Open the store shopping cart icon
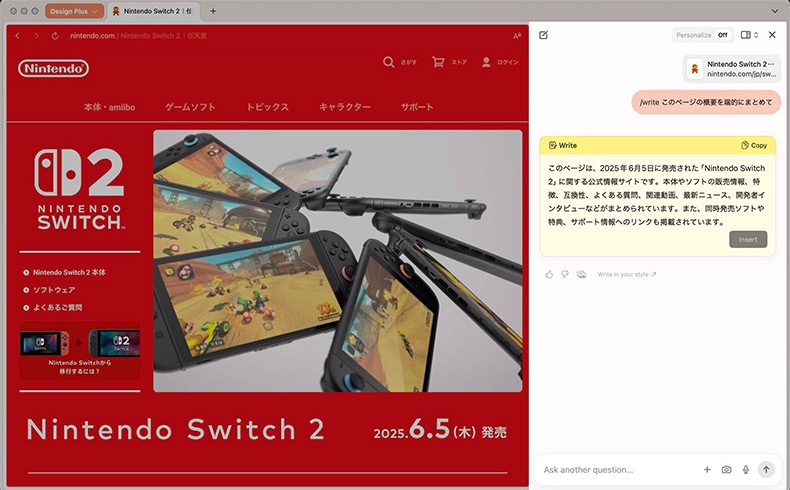This screenshot has height=490, width=790. 438,62
